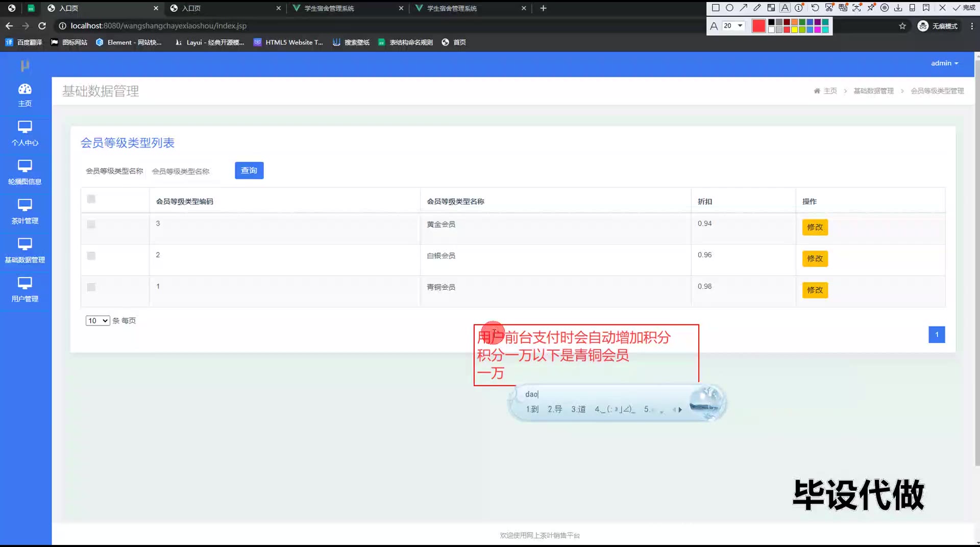Click the translate text tool
Screen dimensions: 980x547
coord(843,8)
